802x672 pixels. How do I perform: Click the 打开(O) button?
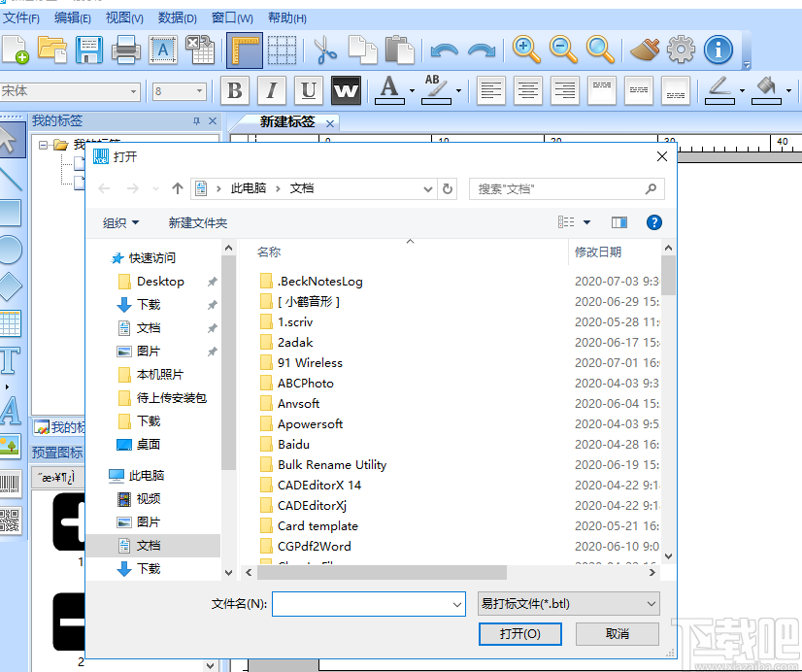click(520, 634)
